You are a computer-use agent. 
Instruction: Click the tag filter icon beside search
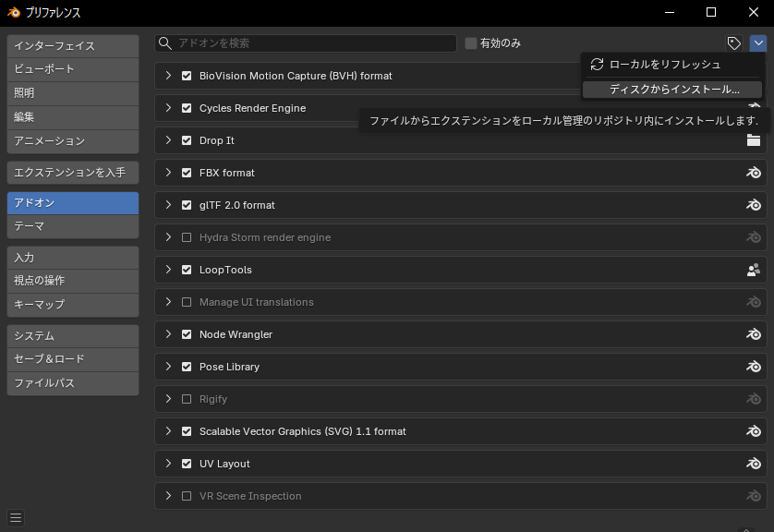(733, 43)
